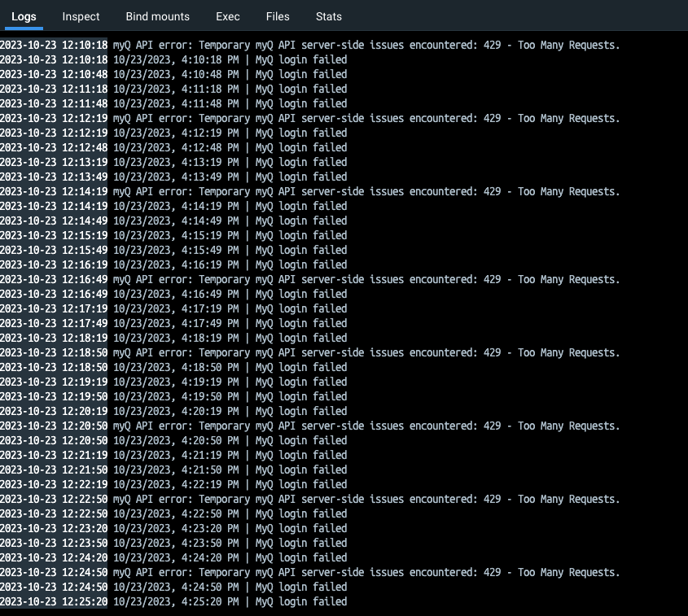Image resolution: width=688 pixels, height=616 pixels.
Task: Select the 12:12:19 myQ API error line
Action: [309, 118]
